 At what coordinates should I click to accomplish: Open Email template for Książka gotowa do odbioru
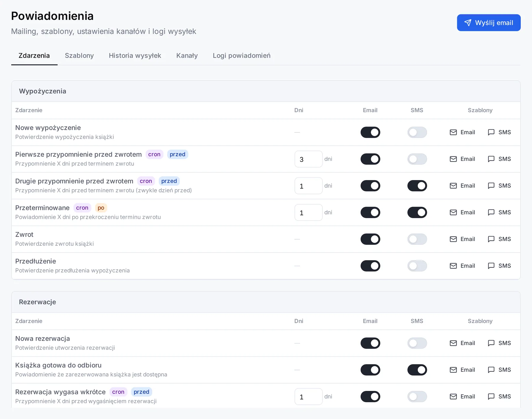point(462,370)
